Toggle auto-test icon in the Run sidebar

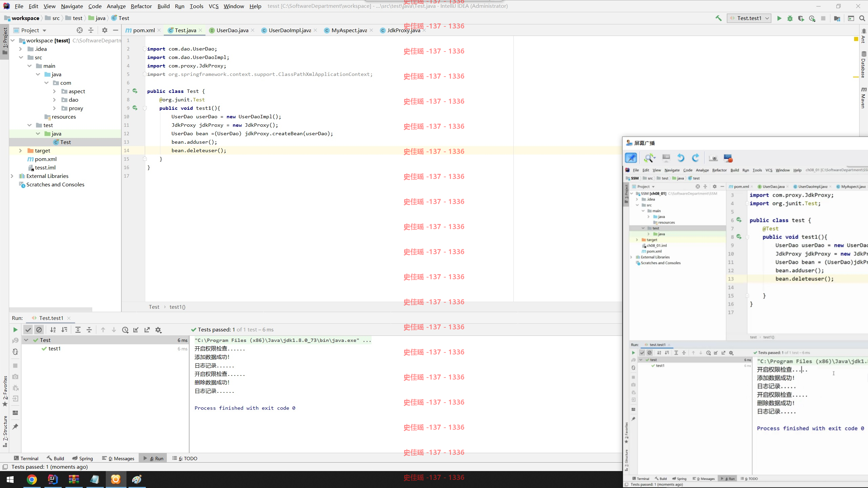15,352
